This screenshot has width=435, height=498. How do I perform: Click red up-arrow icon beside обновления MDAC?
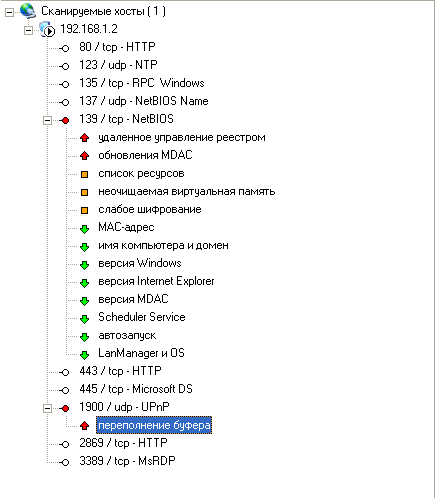(x=85, y=155)
